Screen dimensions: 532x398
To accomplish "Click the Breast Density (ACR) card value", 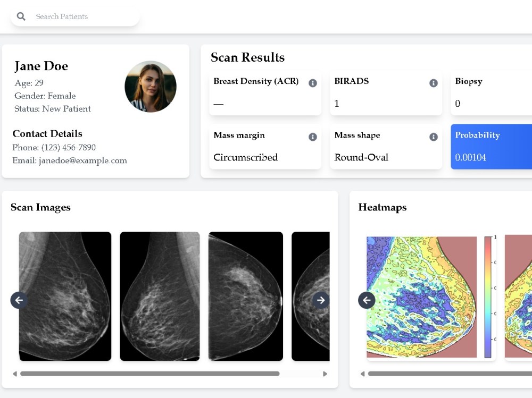I will point(219,104).
